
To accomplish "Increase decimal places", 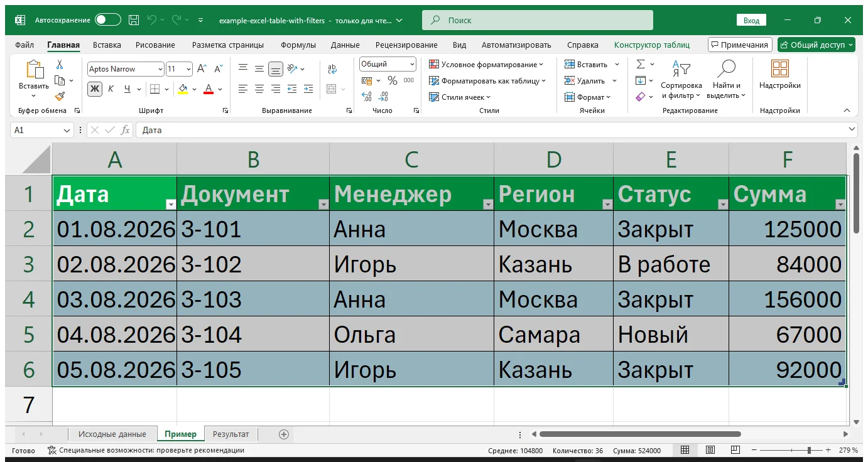I will click(367, 97).
